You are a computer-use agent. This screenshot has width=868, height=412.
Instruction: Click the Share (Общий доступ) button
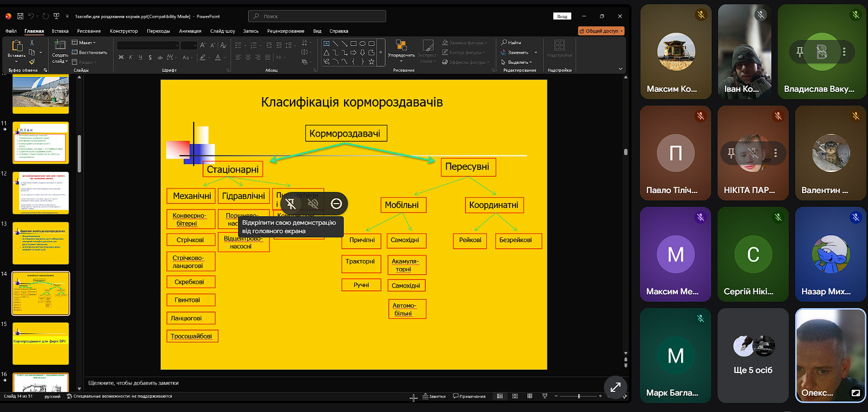coord(601,31)
